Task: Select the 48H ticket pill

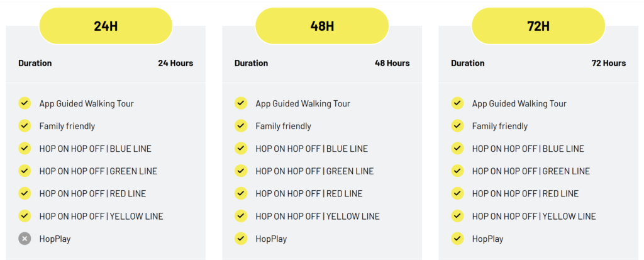Action: (322, 26)
